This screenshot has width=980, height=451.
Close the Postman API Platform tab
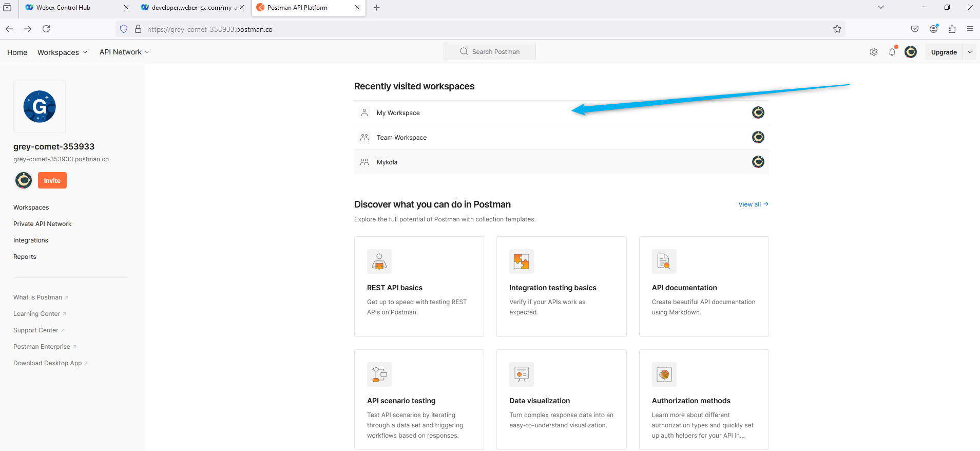357,7
